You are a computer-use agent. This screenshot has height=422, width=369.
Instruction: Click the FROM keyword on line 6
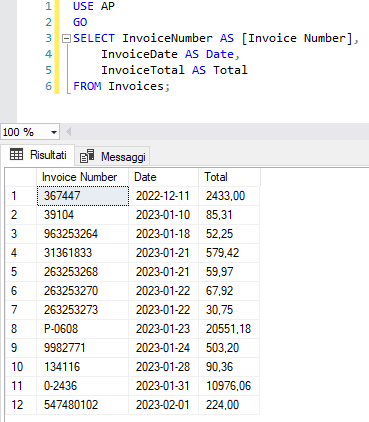87,86
